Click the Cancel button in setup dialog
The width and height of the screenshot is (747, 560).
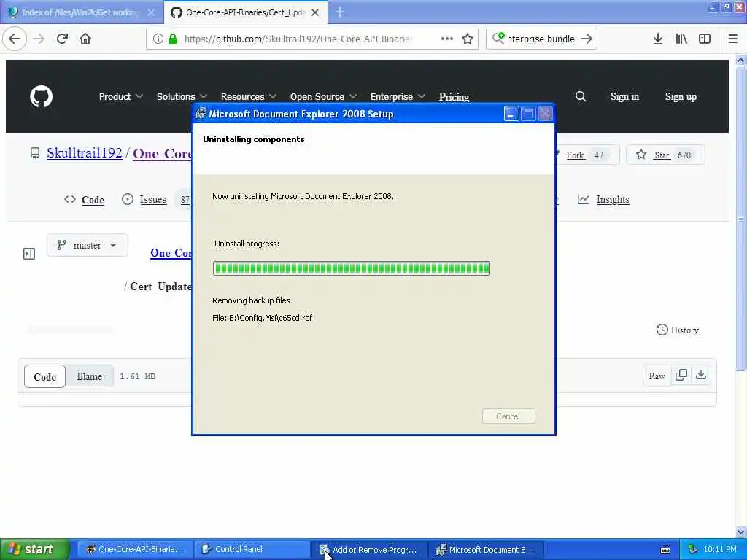point(508,416)
